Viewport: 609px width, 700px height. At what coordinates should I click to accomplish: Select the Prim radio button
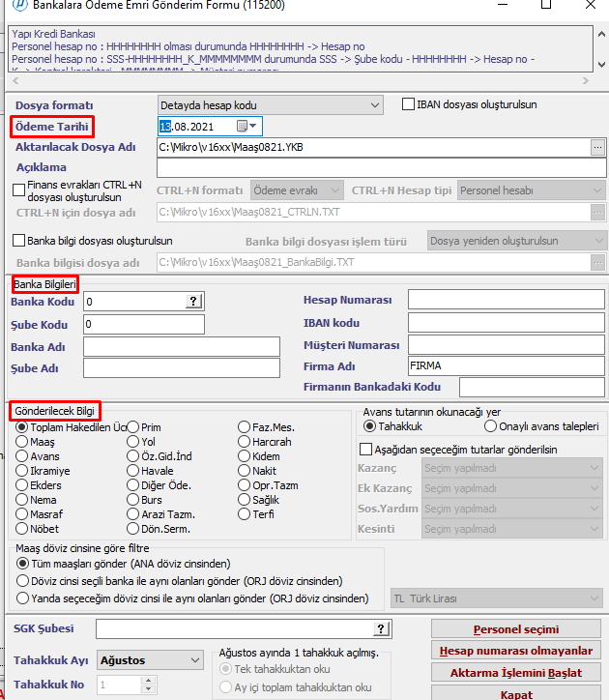pos(132,427)
